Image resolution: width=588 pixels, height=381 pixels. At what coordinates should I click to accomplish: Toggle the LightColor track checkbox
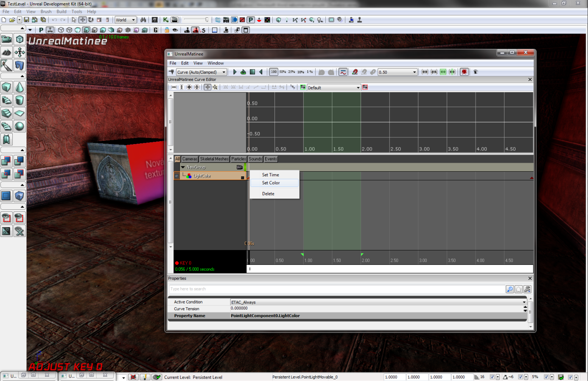click(177, 176)
